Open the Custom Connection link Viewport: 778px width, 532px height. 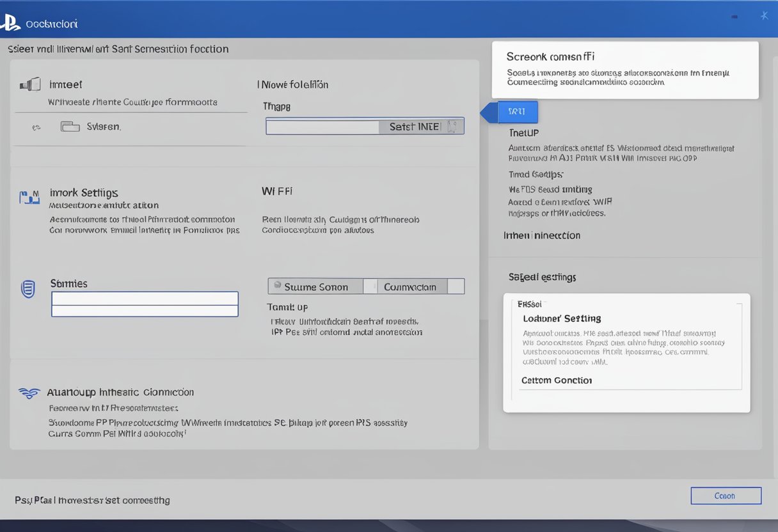pyautogui.click(x=556, y=380)
